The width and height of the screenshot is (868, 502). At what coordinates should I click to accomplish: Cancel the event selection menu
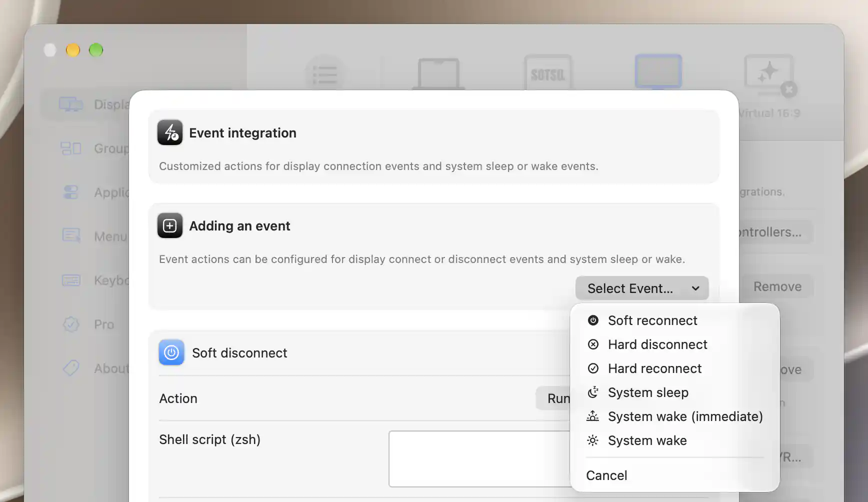point(674,475)
